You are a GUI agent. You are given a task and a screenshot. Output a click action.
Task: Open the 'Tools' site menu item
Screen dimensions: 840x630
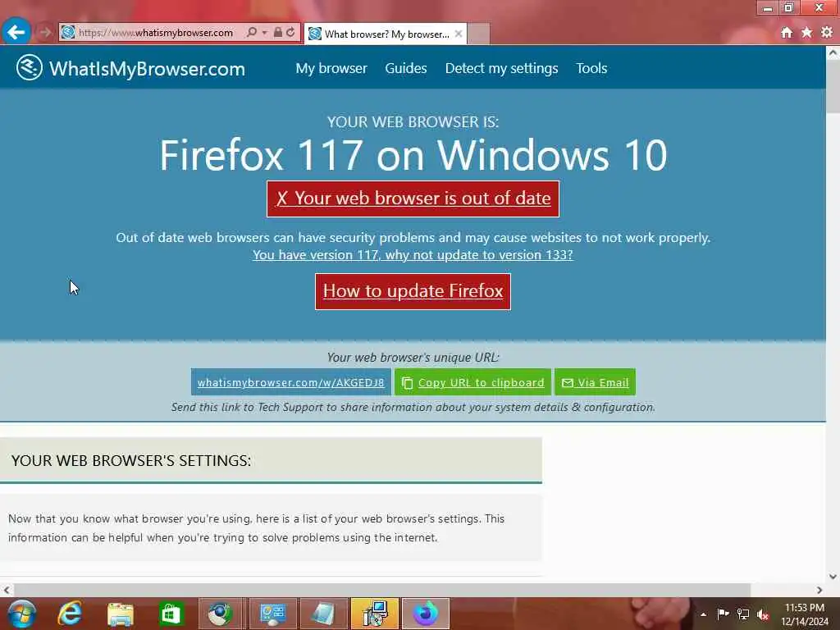591,69
